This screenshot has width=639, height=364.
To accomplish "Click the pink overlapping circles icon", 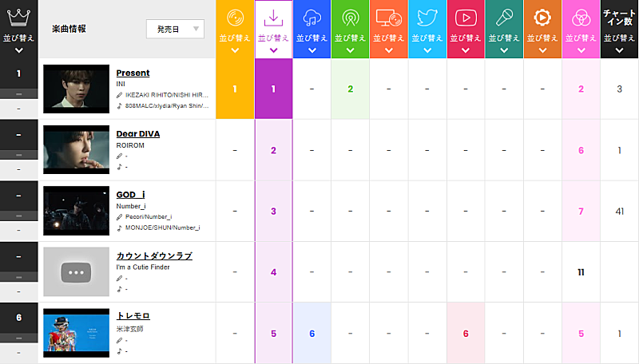I will pyautogui.click(x=581, y=18).
